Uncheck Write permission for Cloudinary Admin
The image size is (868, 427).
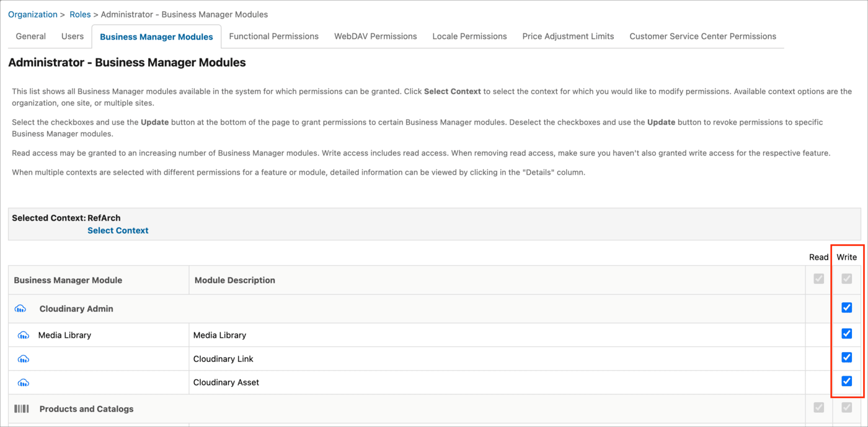coord(846,307)
